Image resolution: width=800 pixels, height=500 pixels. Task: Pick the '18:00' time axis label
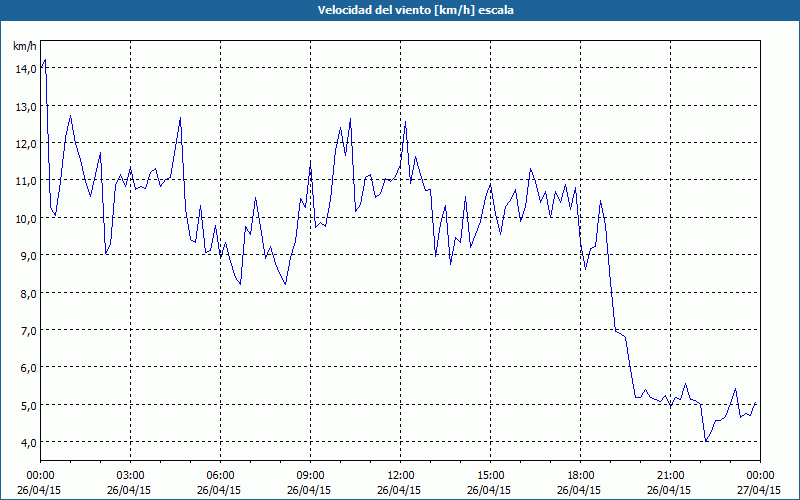(581, 476)
